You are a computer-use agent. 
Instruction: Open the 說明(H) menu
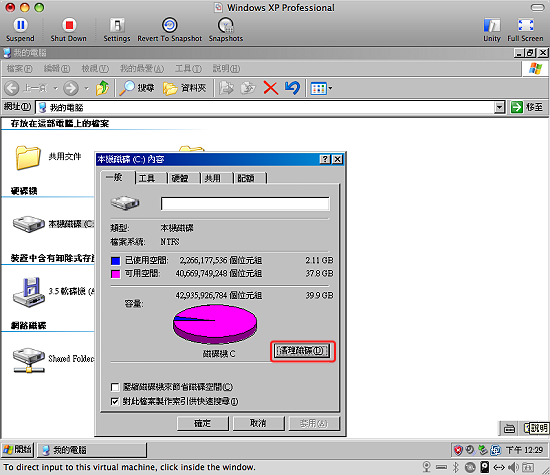[x=226, y=68]
